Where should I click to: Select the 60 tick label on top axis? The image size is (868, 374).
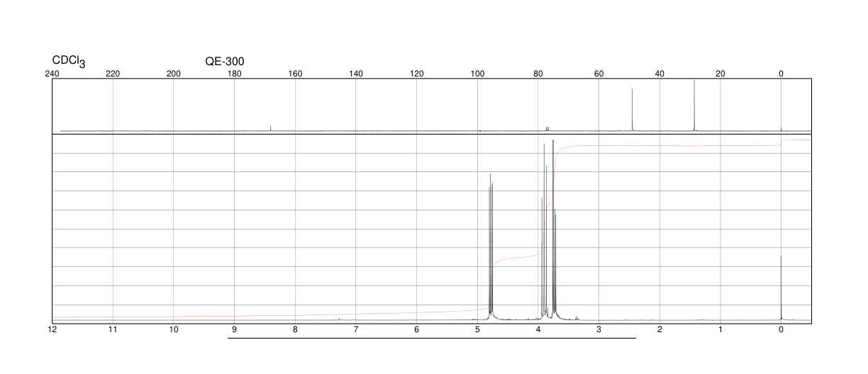[x=599, y=74]
